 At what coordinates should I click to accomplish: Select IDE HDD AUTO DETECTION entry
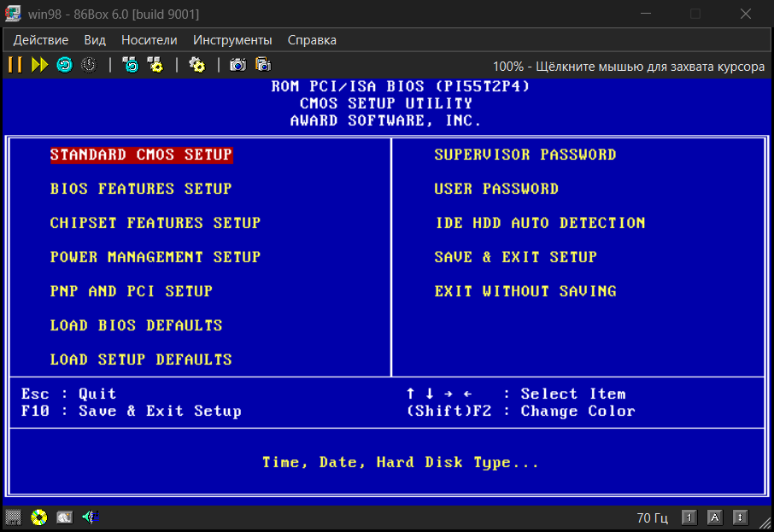point(540,223)
